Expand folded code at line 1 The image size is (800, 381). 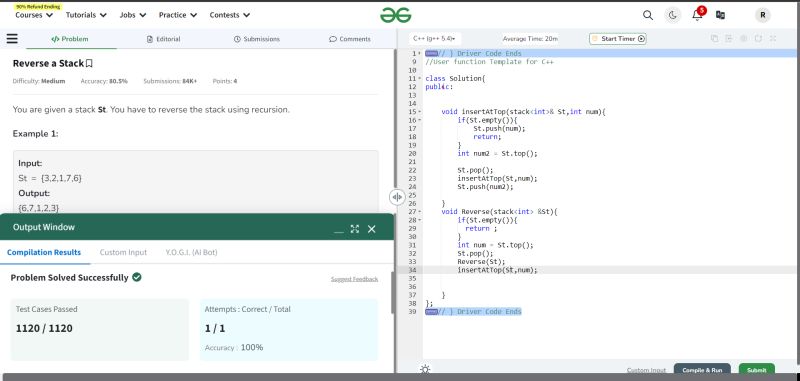pyautogui.click(x=431, y=54)
